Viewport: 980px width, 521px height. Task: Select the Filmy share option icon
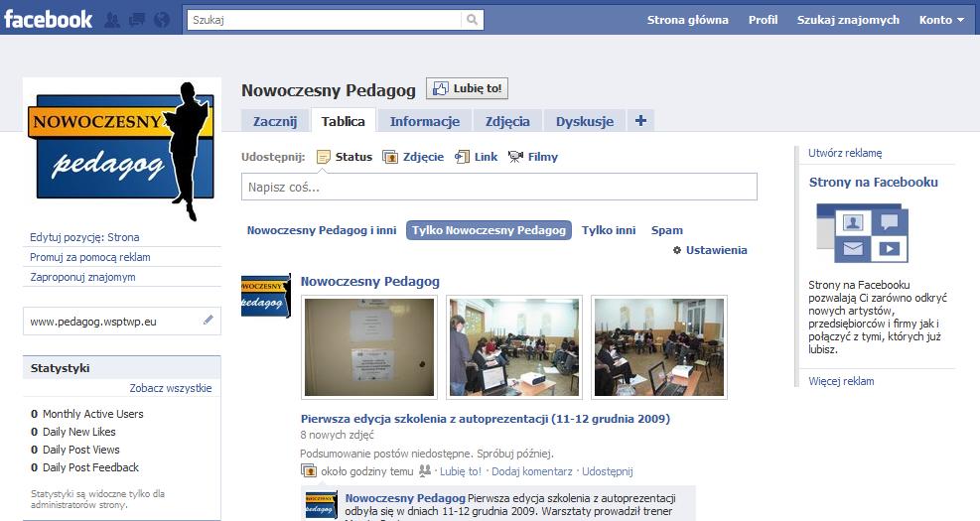pos(515,157)
